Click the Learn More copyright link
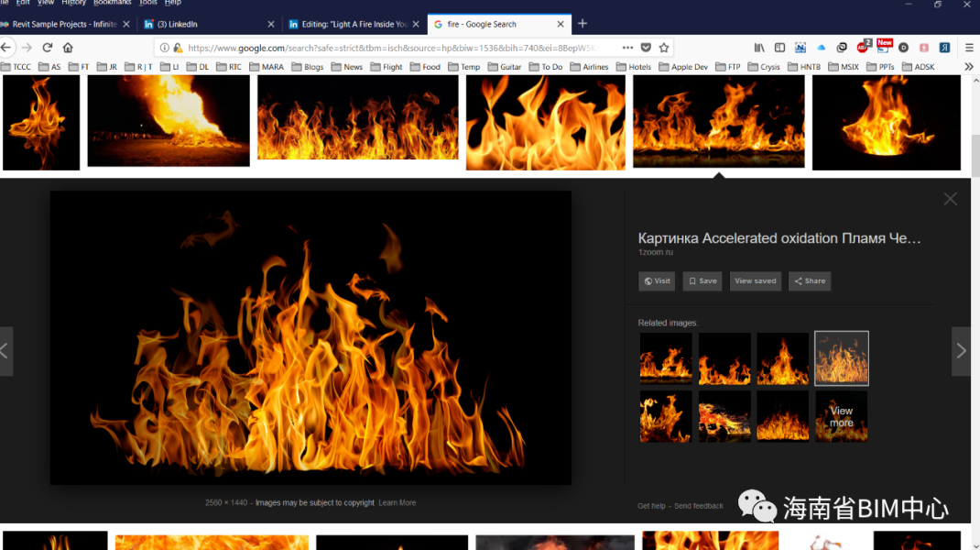 [x=397, y=502]
